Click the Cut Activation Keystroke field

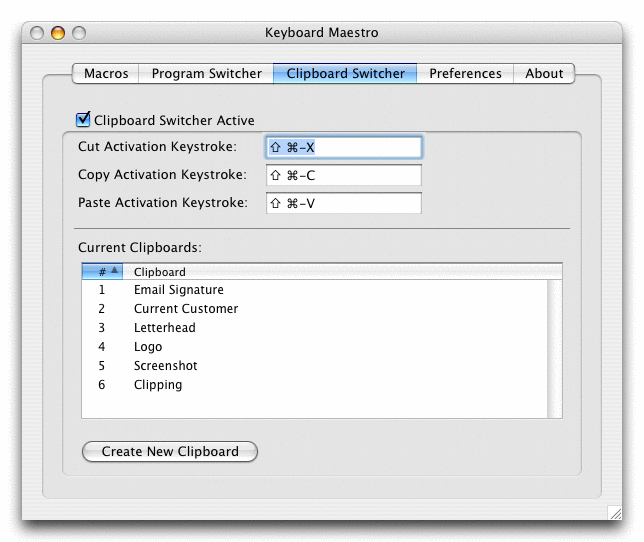click(343, 147)
